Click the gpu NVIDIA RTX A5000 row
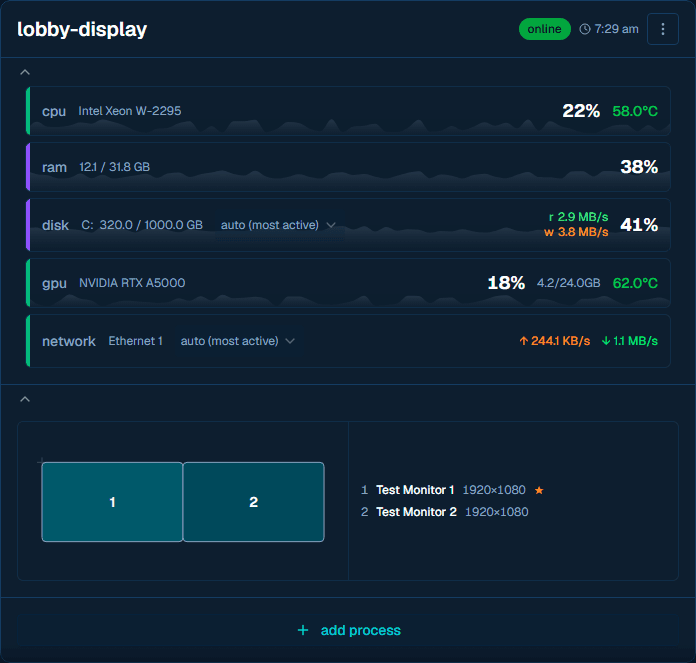This screenshot has height=663, width=696. (x=348, y=283)
